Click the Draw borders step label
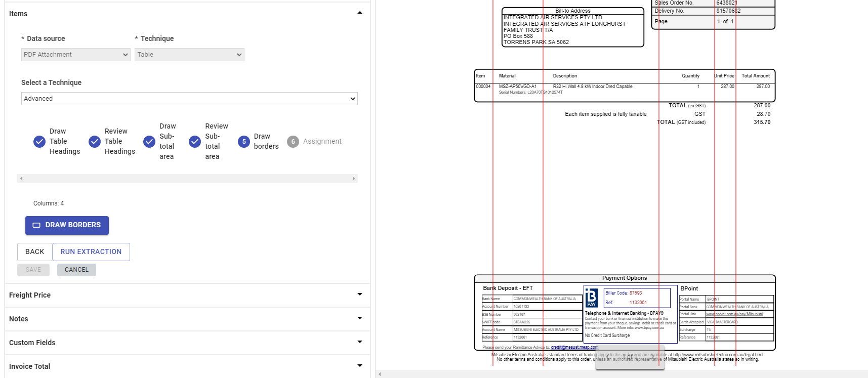 point(266,141)
